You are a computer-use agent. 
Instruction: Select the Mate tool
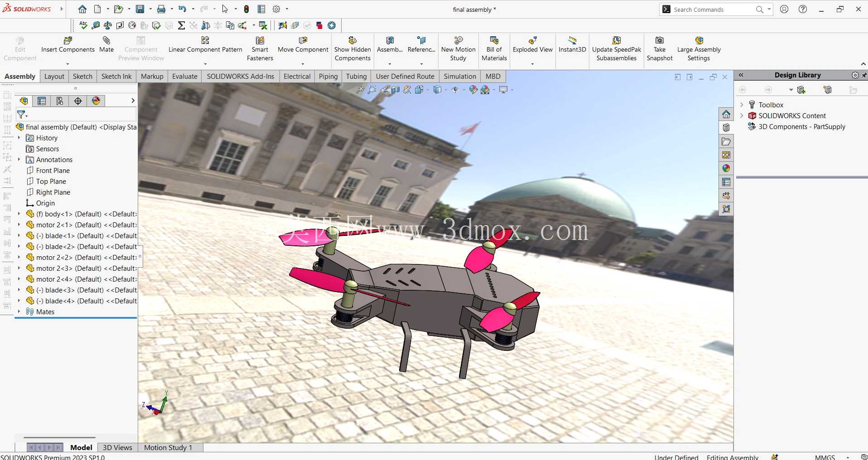click(x=106, y=44)
